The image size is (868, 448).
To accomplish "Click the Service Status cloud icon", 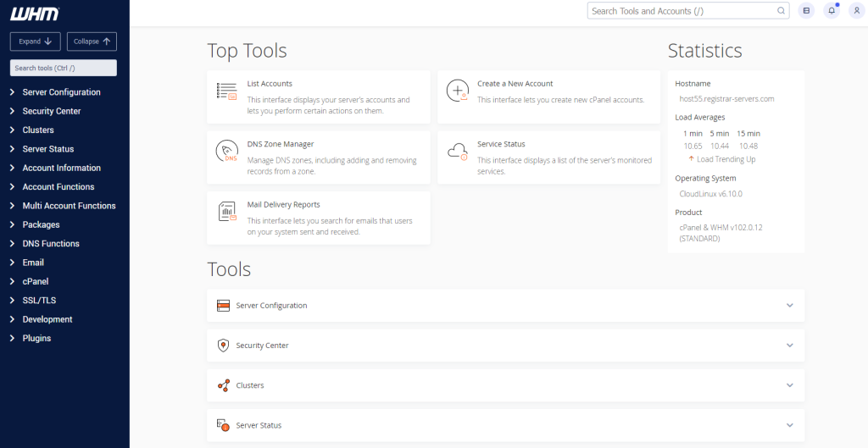I will 458,152.
